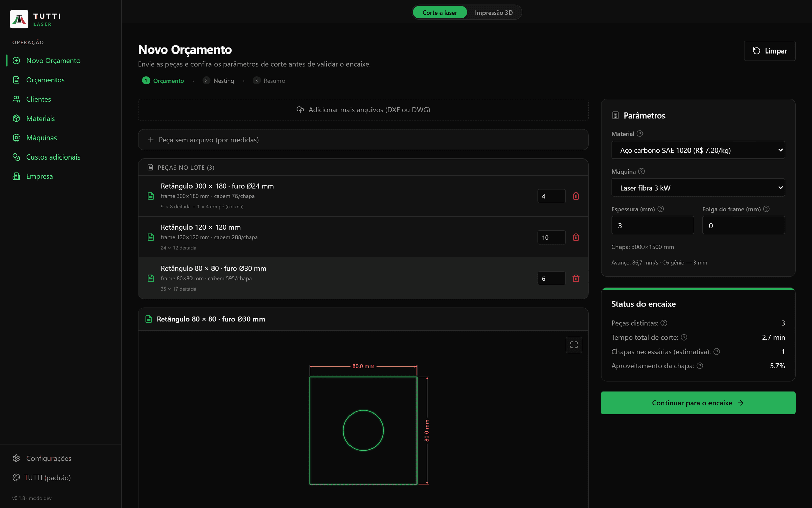The height and width of the screenshot is (508, 812).
Task: Delete the Retângulo 300 × 180 part
Action: click(x=576, y=196)
